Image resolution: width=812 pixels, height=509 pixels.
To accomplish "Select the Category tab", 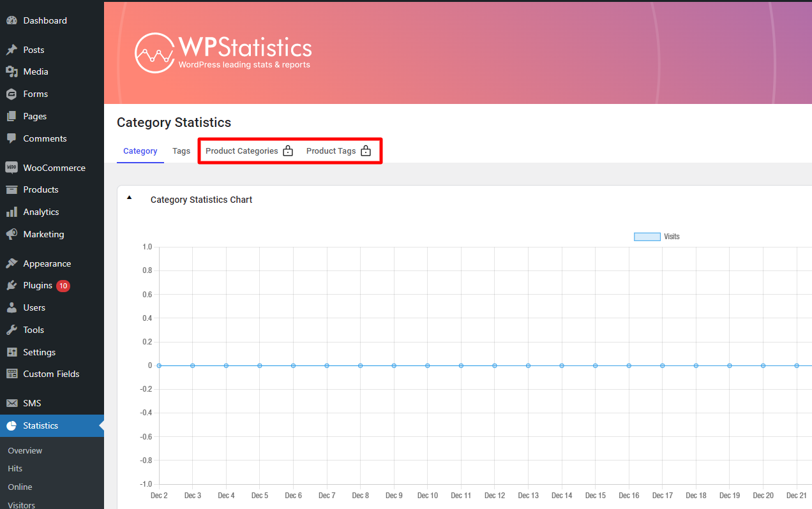I will [x=140, y=151].
